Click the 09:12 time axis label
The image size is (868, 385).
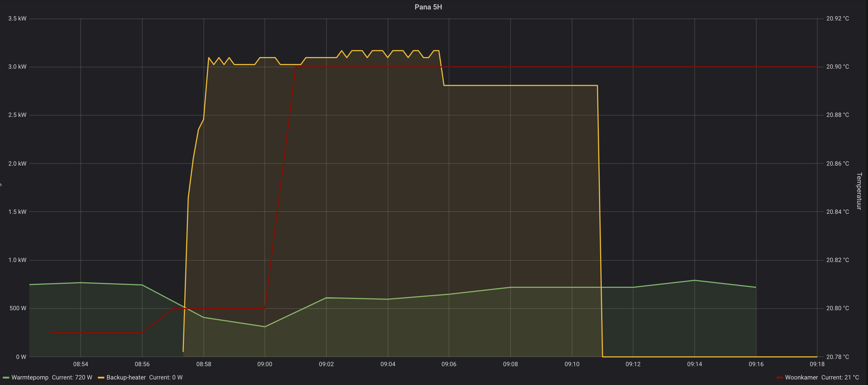coord(633,364)
